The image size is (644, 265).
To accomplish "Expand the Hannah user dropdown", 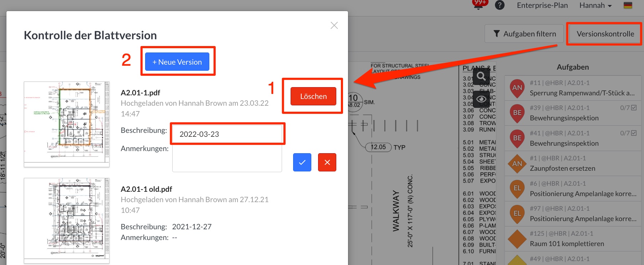I will (595, 6).
